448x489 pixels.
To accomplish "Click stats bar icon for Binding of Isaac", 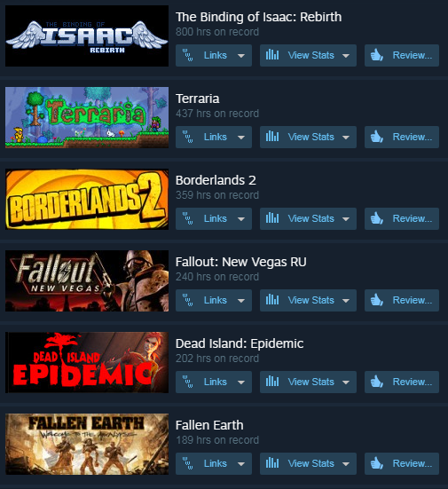I will click(272, 55).
